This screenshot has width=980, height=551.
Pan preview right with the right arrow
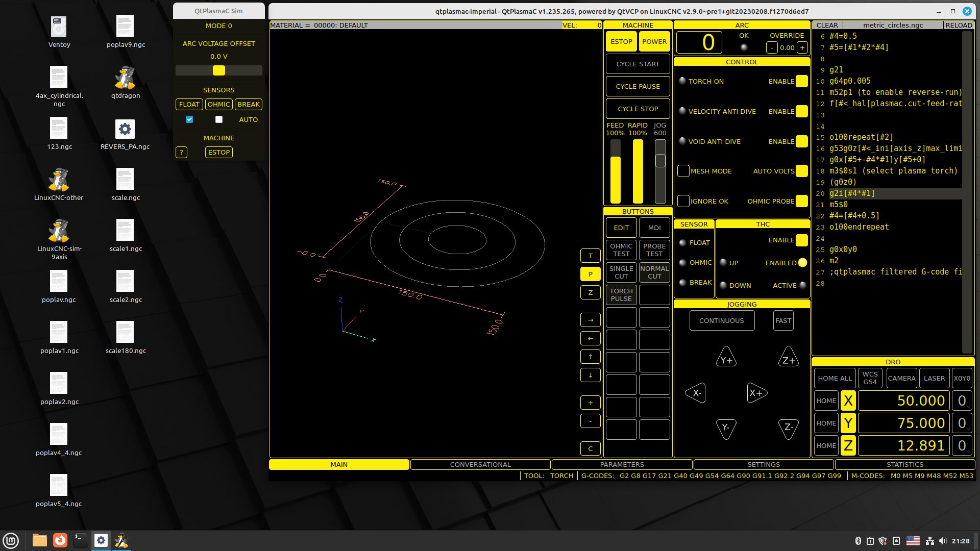(x=590, y=320)
